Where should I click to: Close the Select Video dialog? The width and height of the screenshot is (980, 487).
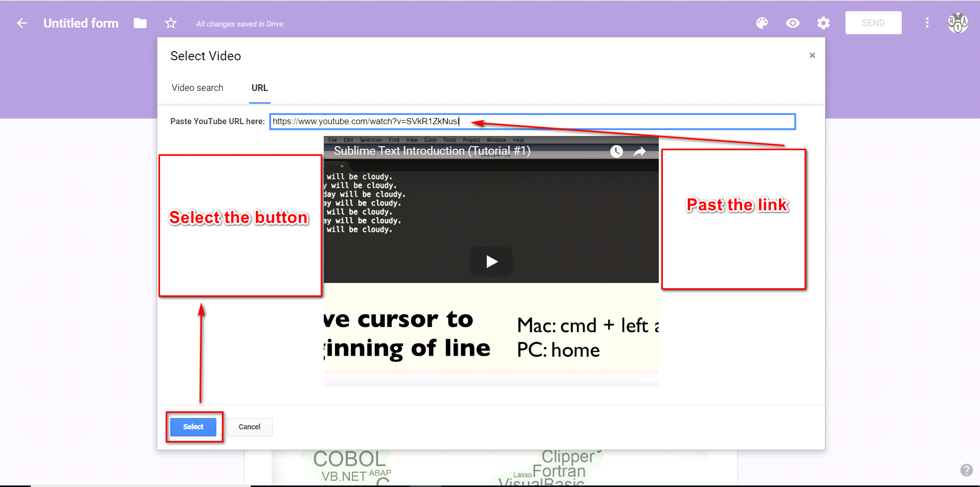click(812, 55)
